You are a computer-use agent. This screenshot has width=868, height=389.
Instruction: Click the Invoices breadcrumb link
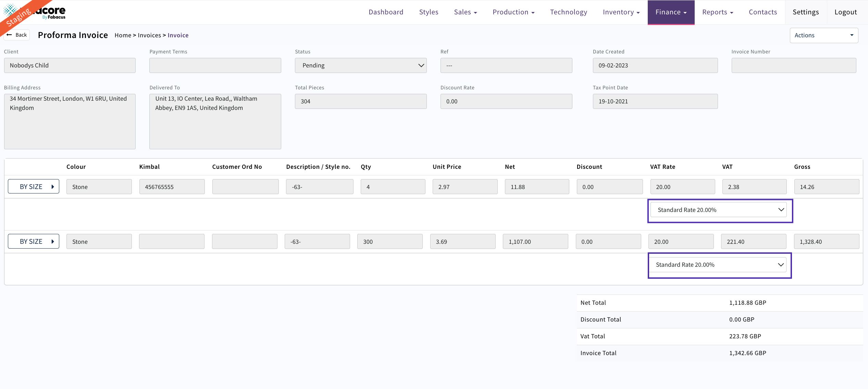pos(149,35)
